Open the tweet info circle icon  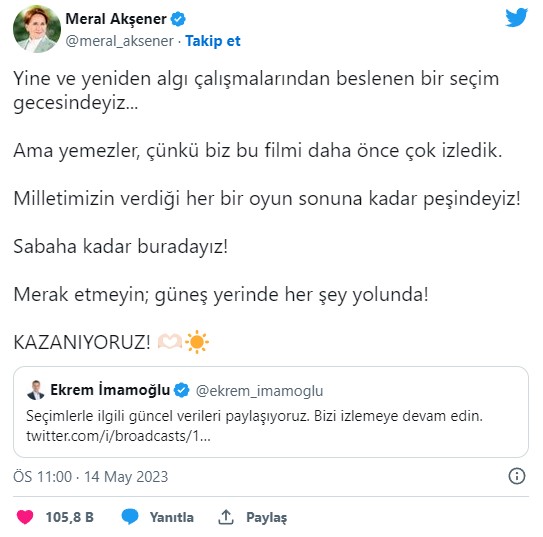[x=517, y=476]
